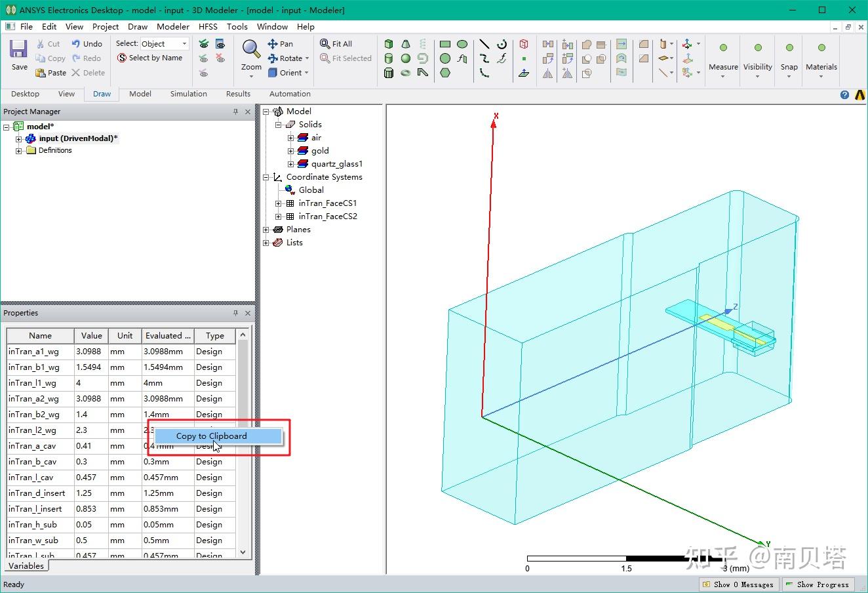868x593 pixels.
Task: Open the HFSS menu
Action: (x=208, y=27)
